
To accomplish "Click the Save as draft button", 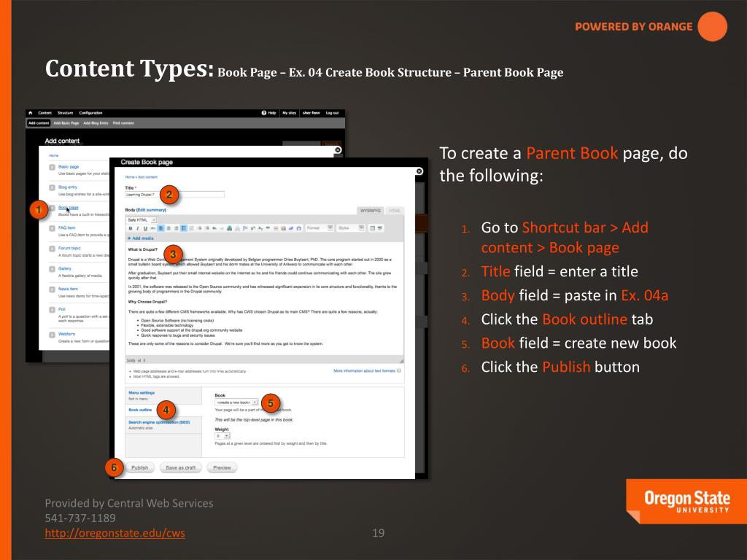I will pos(181,467).
